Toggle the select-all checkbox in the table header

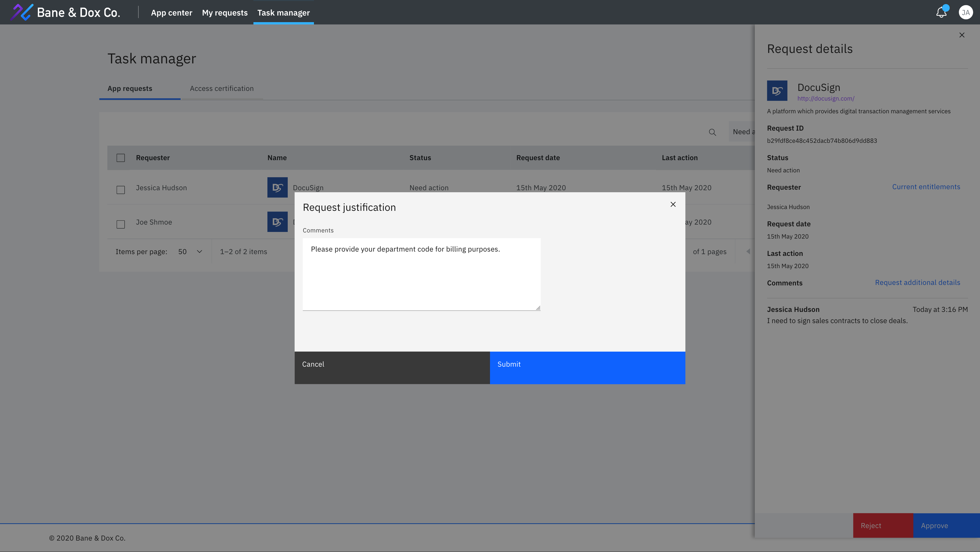point(121,158)
